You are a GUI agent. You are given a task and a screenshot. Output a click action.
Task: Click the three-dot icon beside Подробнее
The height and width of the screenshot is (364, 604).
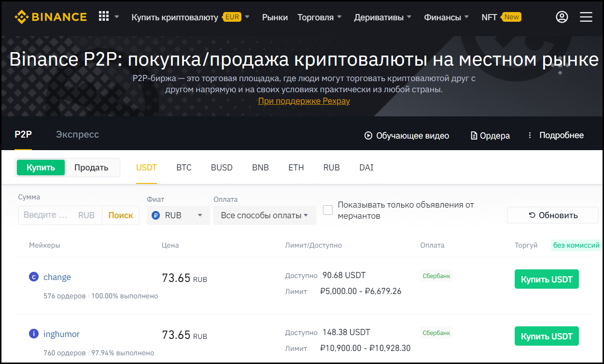530,135
